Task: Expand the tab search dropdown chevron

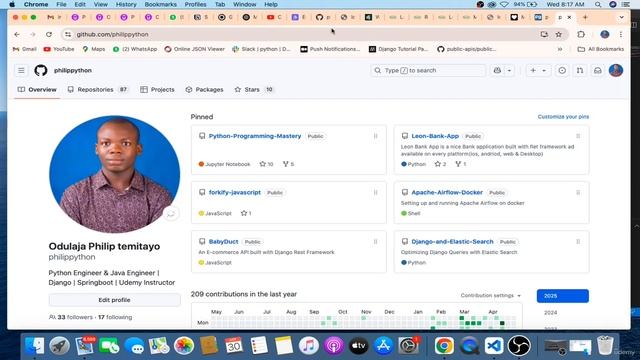Action: (x=621, y=17)
